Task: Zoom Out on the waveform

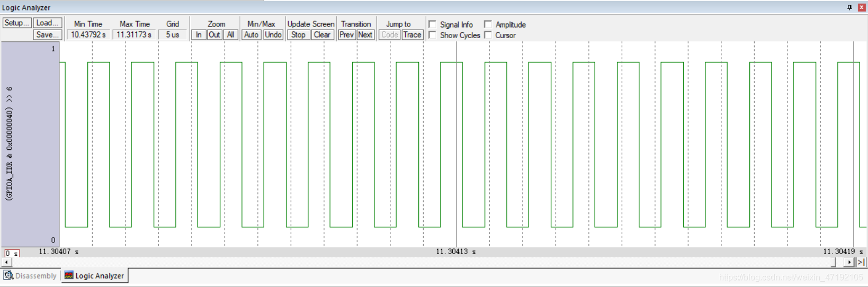Action: (x=214, y=34)
